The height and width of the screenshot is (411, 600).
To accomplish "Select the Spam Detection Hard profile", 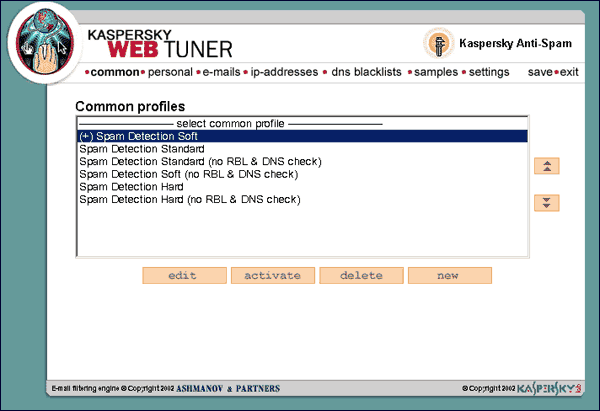I will (302, 187).
